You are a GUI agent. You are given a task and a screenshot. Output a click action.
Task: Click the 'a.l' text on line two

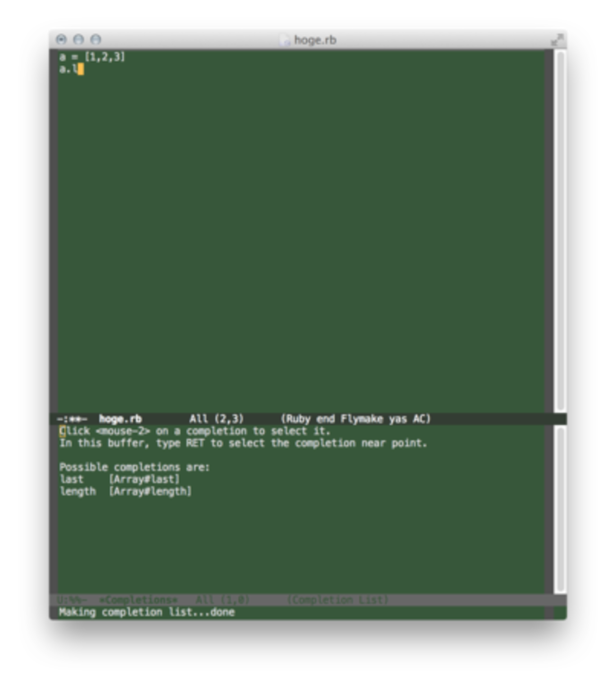pyautogui.click(x=69, y=69)
